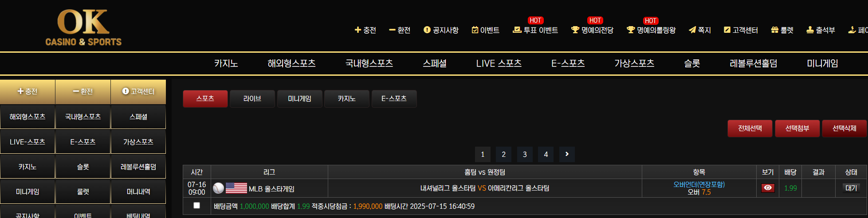
Task: Click 전체선택 select-all button
Action: pyautogui.click(x=750, y=128)
